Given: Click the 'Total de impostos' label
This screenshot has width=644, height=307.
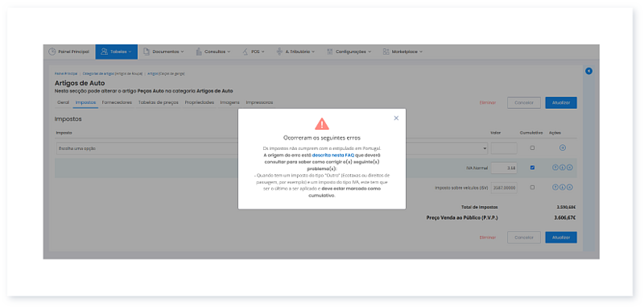Looking at the screenshot, I should (479, 208).
